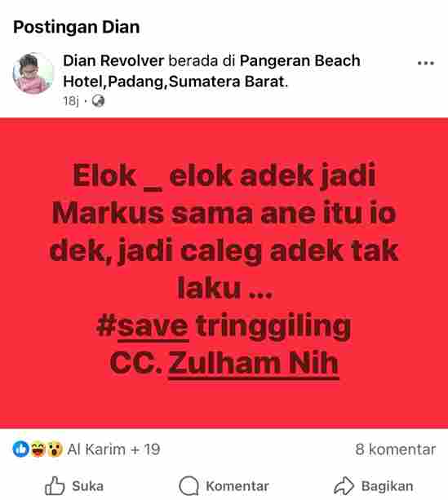
Task: Click the globe public audience icon
Action: pos(98,101)
